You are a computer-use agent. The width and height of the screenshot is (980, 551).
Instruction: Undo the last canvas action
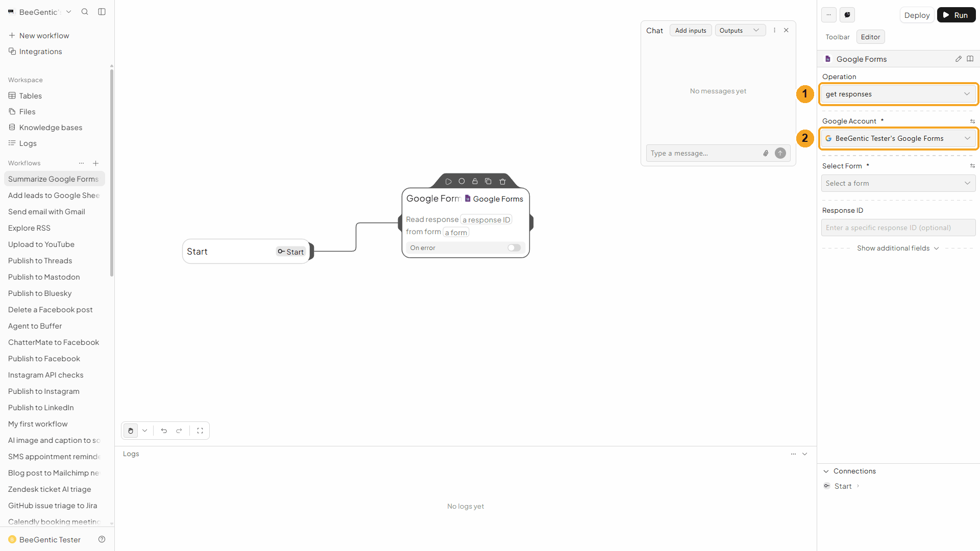click(x=164, y=431)
